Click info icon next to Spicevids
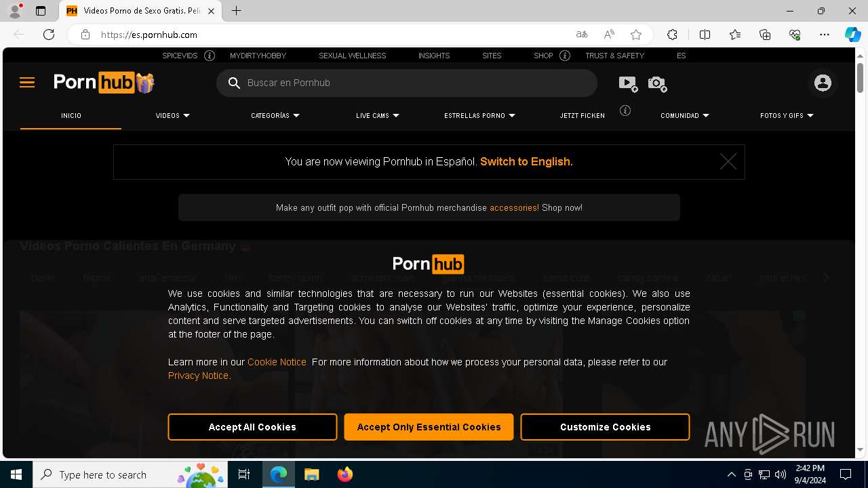 pyautogui.click(x=210, y=56)
